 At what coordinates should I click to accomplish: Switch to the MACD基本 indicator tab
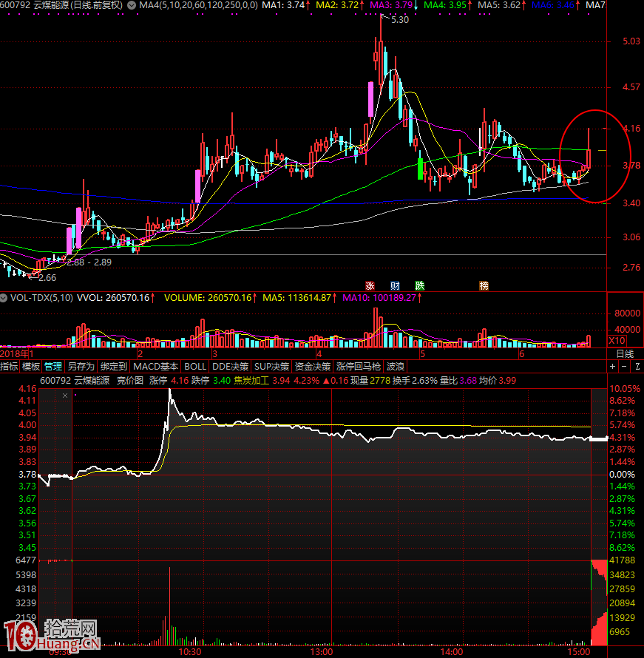(x=156, y=367)
